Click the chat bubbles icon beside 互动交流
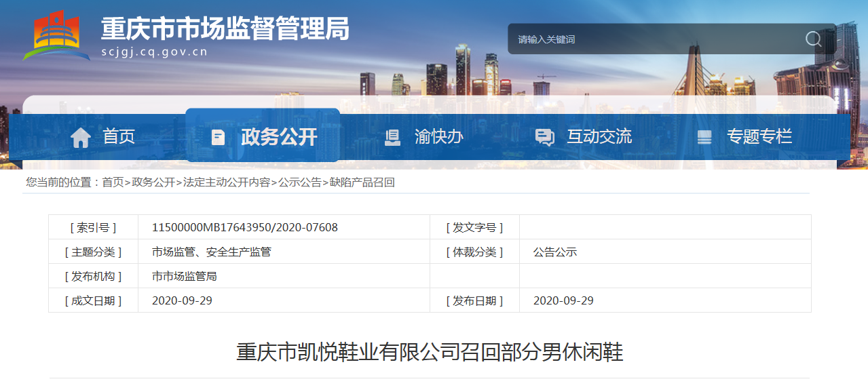 point(544,137)
